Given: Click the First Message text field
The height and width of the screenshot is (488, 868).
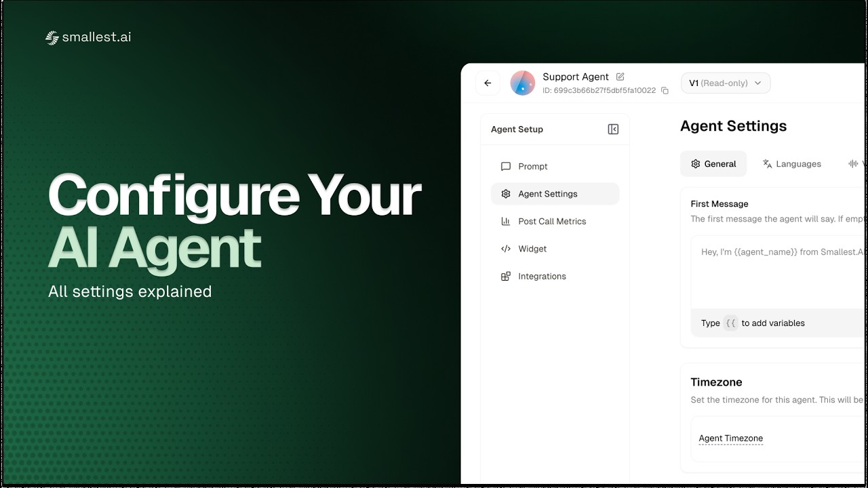Looking at the screenshot, I should pyautogui.click(x=778, y=272).
